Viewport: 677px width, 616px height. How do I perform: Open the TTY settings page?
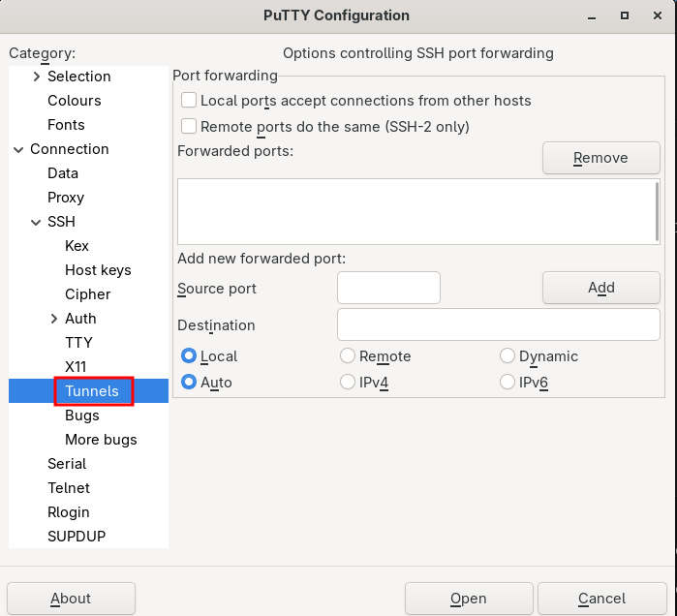[x=78, y=342]
